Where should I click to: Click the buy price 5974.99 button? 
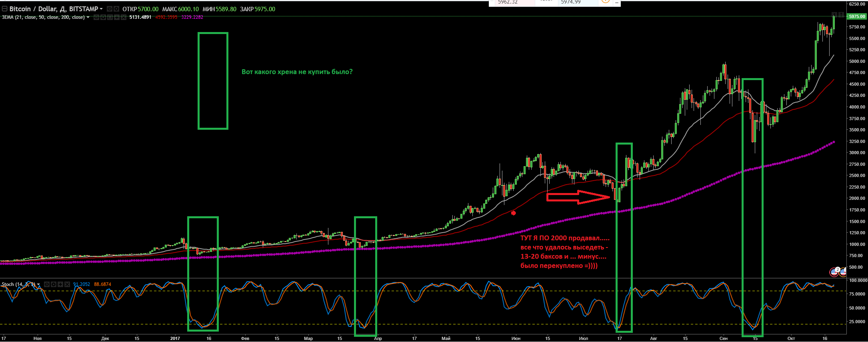[x=578, y=3]
